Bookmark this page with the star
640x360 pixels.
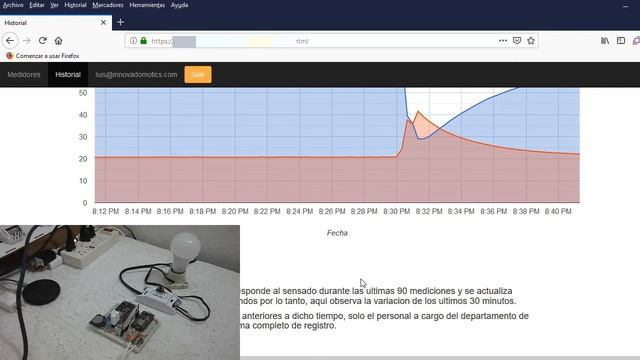[x=531, y=40]
